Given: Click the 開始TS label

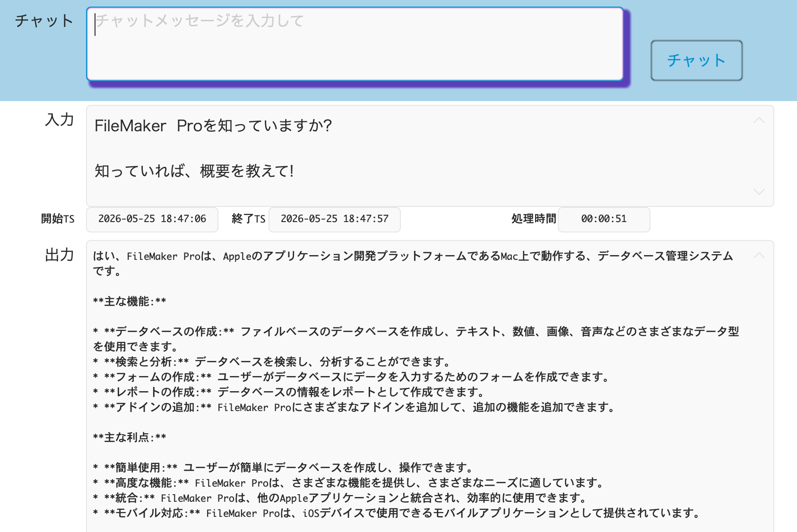Looking at the screenshot, I should [58, 219].
